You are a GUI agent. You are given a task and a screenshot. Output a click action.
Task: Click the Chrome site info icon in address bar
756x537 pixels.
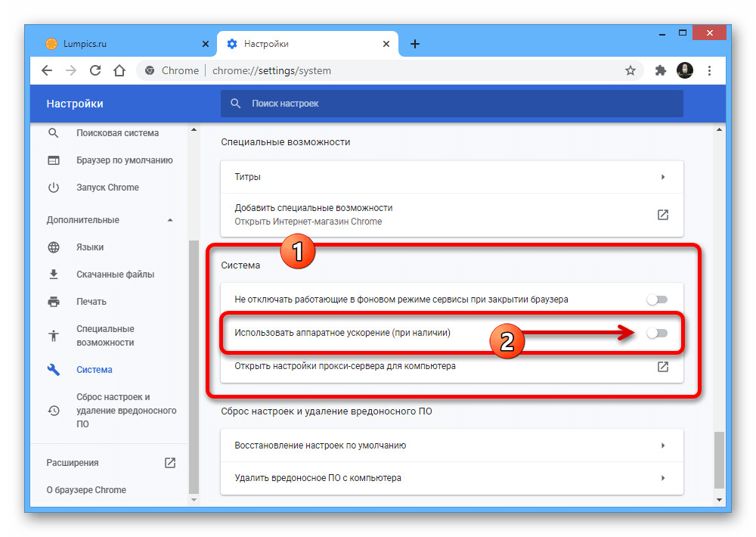[x=150, y=70]
